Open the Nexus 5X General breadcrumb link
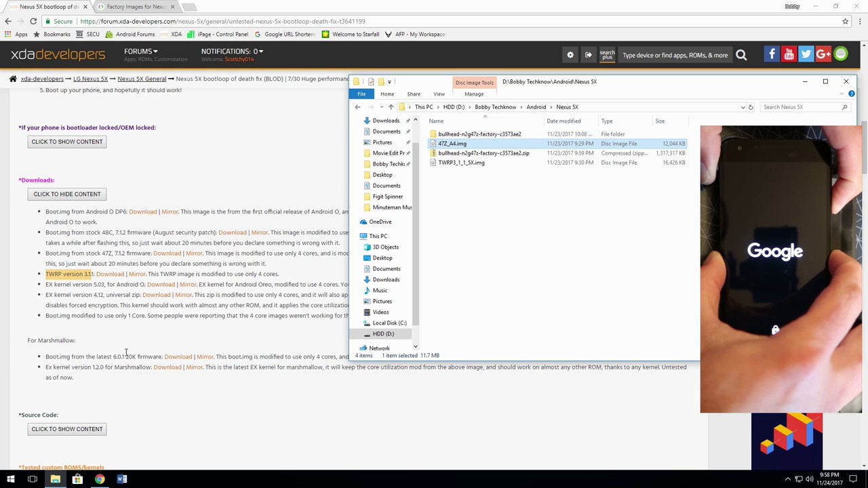This screenshot has width=868, height=488. 142,79
